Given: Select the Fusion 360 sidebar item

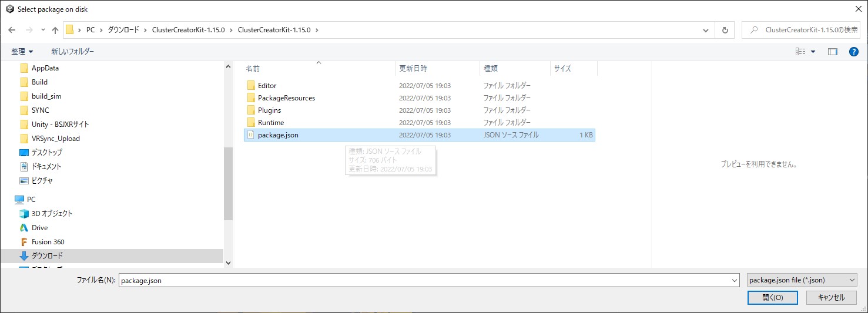Looking at the screenshot, I should pos(48,242).
